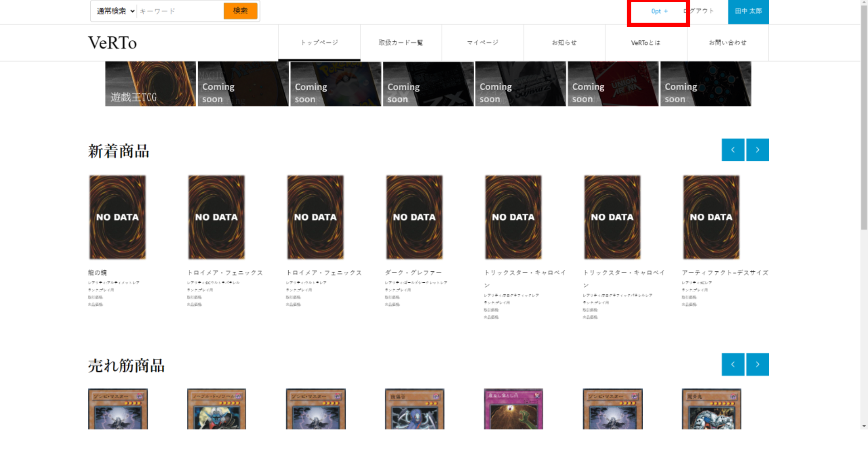Click the Coming soon banner with Union Arena
Image resolution: width=868 pixels, height=458 pixels.
pos(613,84)
